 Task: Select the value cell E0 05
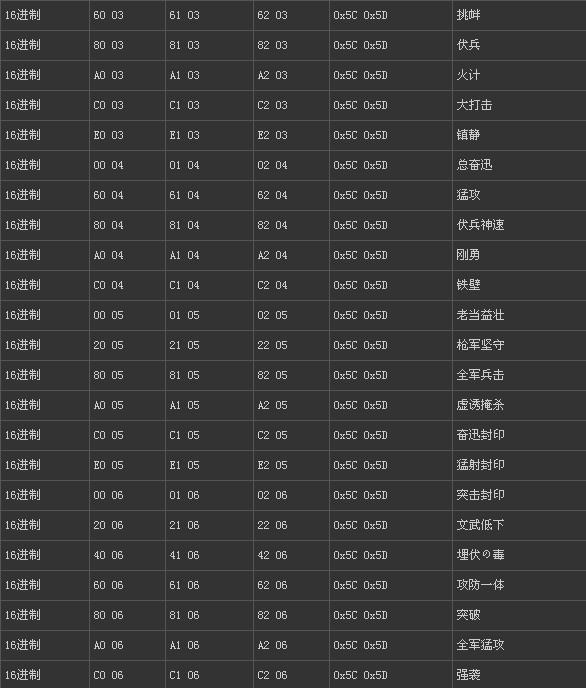click(x=127, y=465)
